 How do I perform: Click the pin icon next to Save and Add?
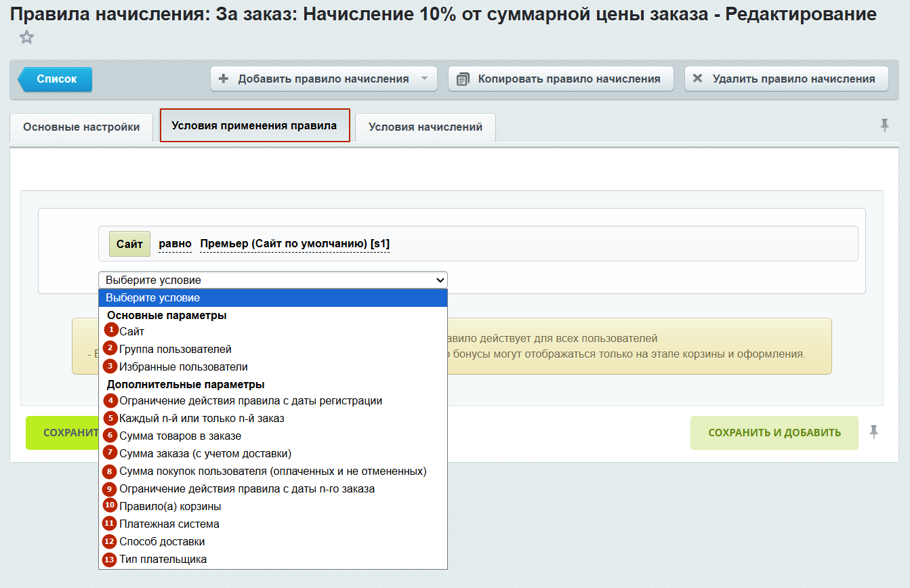(x=874, y=432)
